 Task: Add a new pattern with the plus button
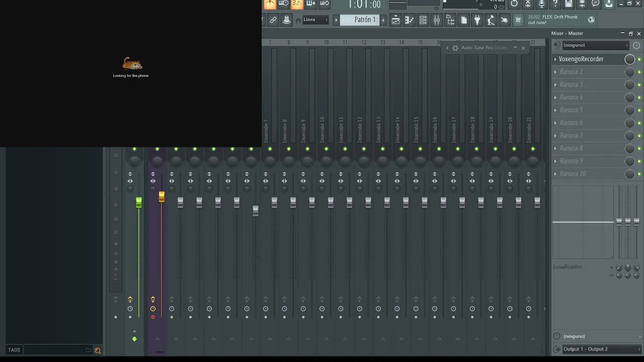pos(383,20)
